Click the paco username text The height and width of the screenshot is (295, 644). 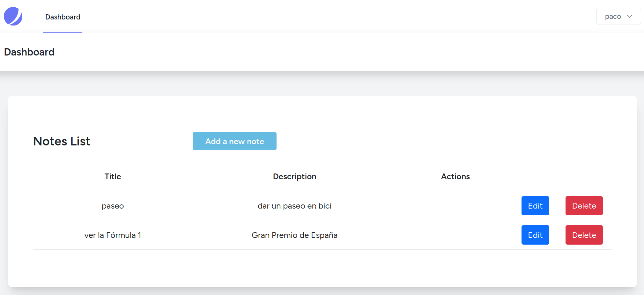(613, 17)
